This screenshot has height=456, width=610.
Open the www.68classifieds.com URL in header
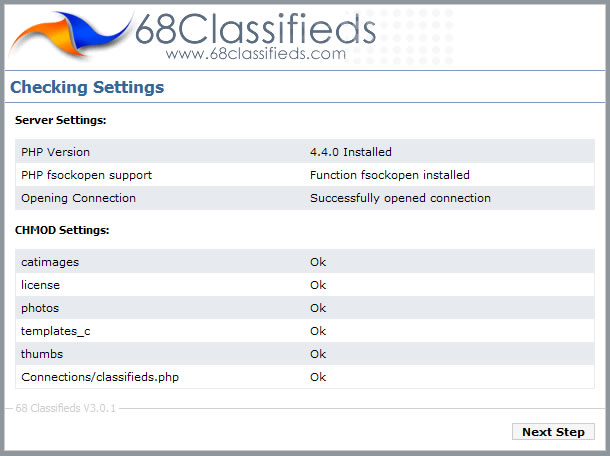click(x=256, y=54)
